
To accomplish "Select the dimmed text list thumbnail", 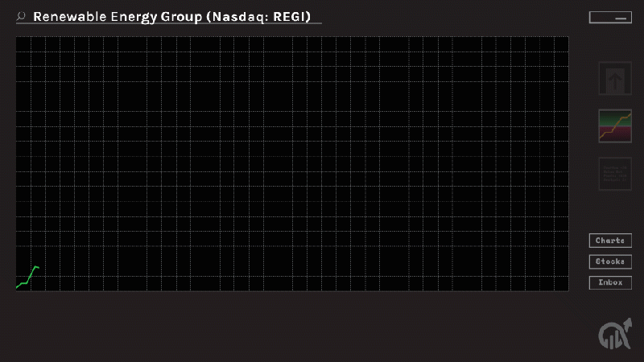I will [x=615, y=174].
